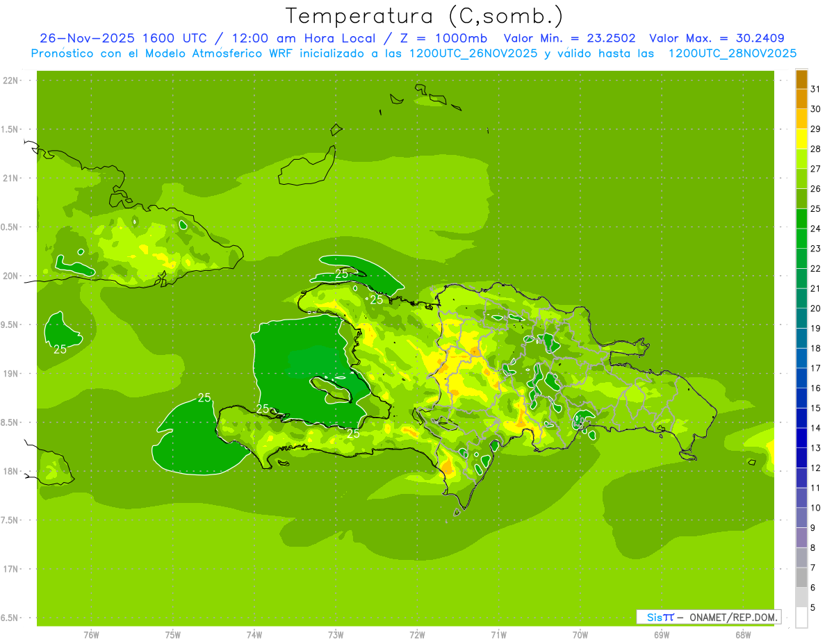Select the "Valor Max. = 30.2409" text
The height and width of the screenshot is (644, 834).
point(717,38)
